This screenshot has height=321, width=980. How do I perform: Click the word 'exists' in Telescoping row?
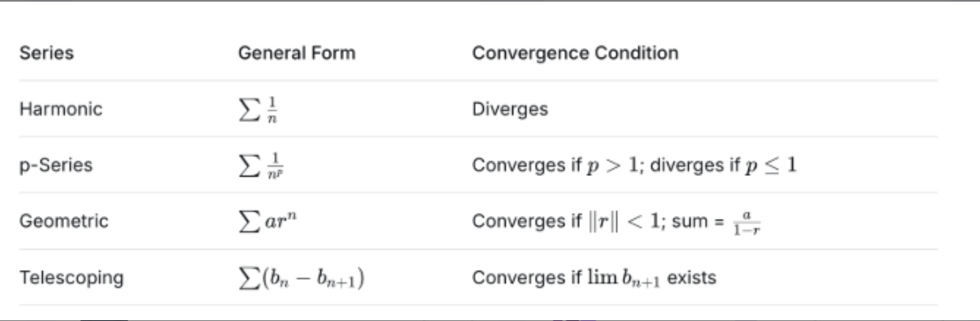point(692,278)
